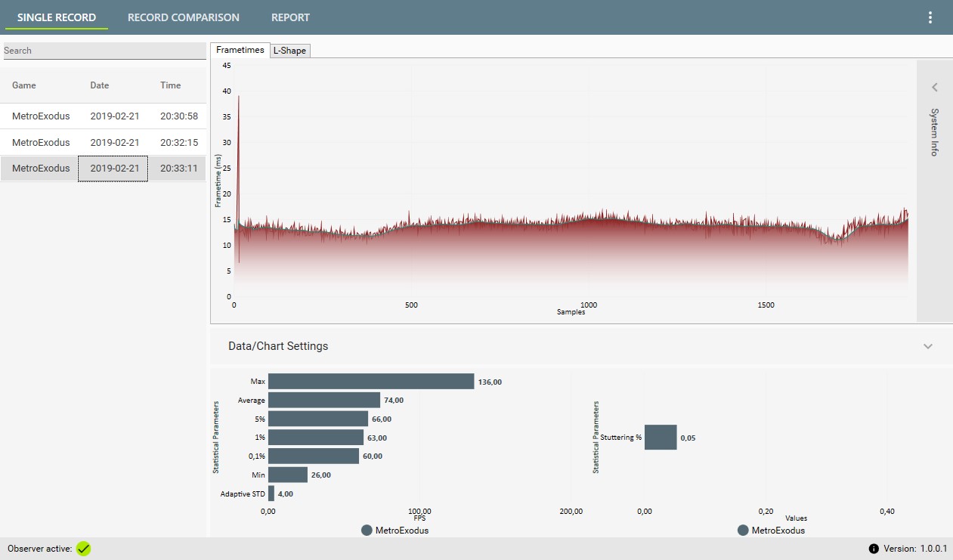Viewport: 953px width, 560px height.
Task: Click the Adaptive STD 4,00 bar
Action: [271, 493]
